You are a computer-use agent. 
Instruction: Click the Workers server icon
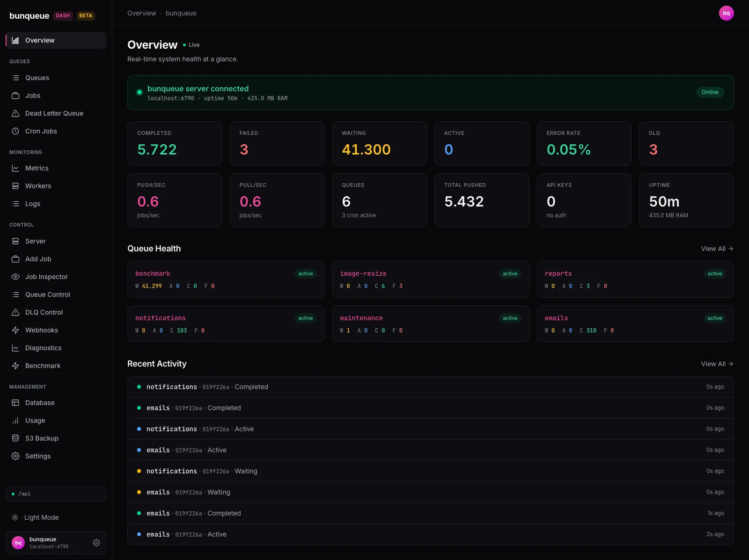click(15, 186)
